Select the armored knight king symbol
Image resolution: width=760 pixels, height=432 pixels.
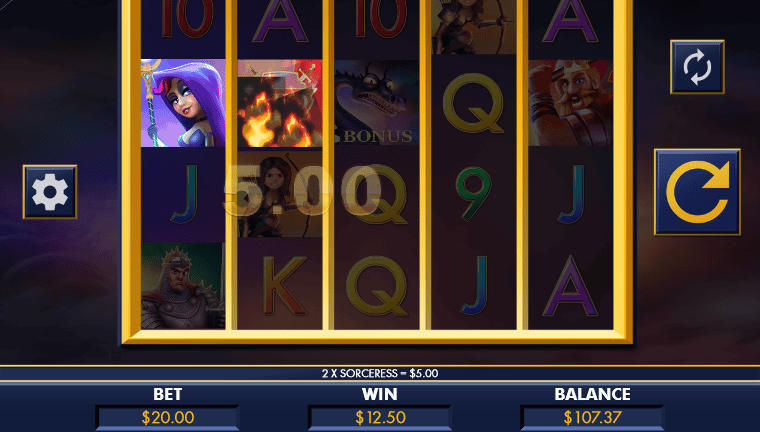click(x=183, y=286)
